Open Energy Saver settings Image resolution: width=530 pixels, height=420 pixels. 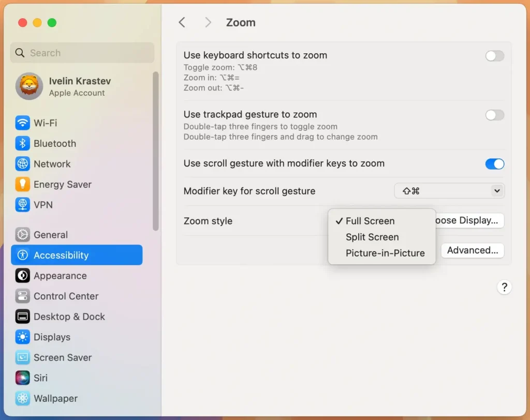coord(57,184)
